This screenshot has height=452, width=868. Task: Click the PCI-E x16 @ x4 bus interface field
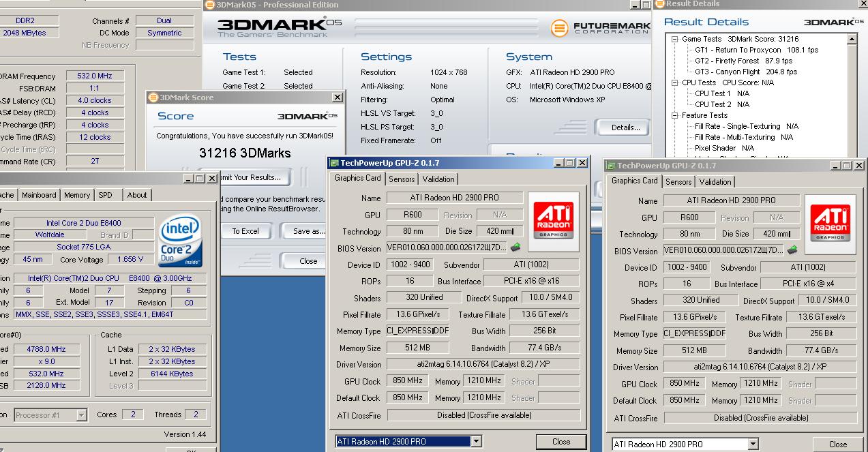808,284
